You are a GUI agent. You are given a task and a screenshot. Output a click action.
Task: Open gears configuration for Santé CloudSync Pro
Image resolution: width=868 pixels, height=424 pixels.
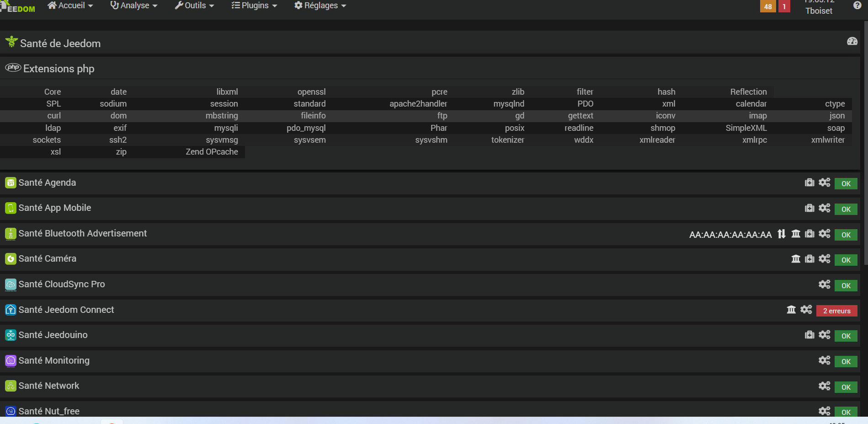pos(824,284)
